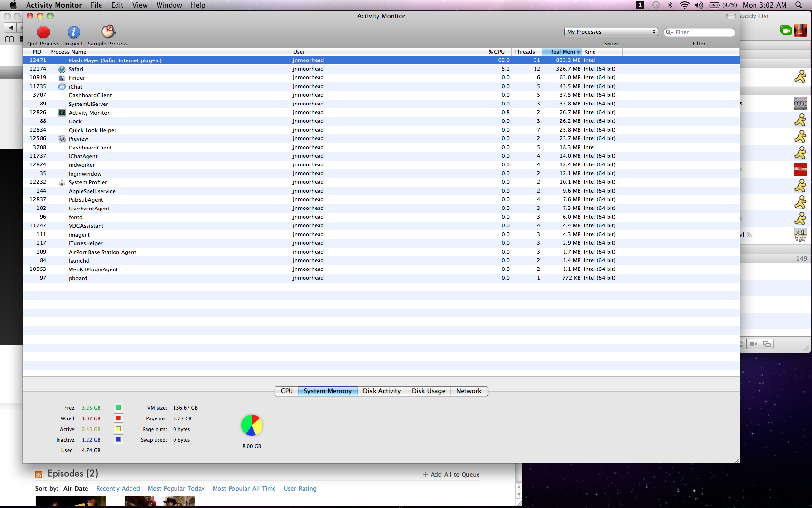The width and height of the screenshot is (812, 508).
Task: Click the MIDTOWN buddy icon in Buddy List
Action: [x=800, y=169]
